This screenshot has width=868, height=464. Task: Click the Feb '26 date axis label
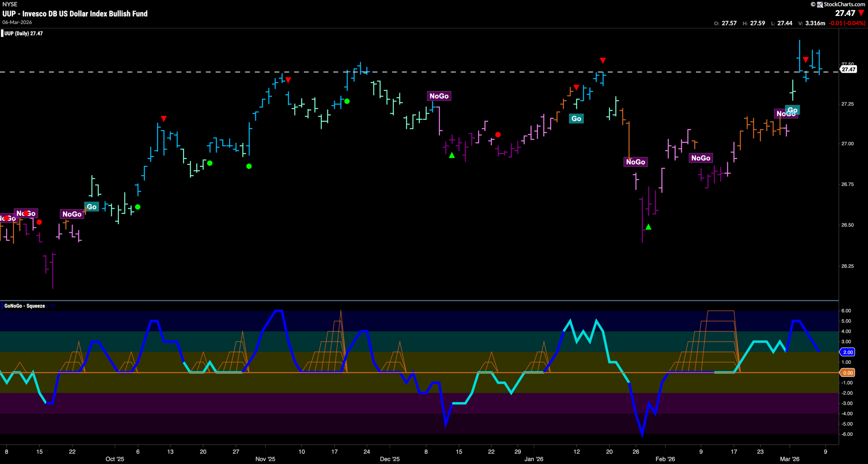pyautogui.click(x=665, y=459)
